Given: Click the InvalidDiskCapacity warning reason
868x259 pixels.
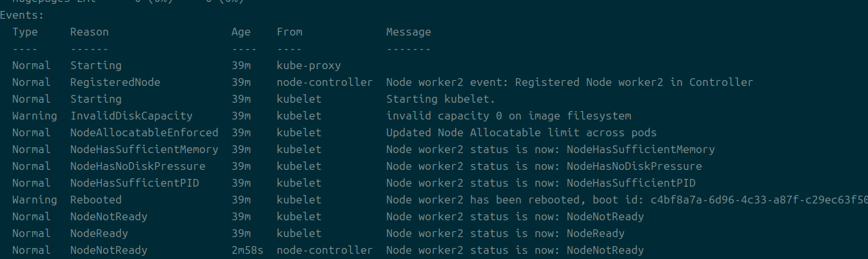Looking at the screenshot, I should 131,116.
